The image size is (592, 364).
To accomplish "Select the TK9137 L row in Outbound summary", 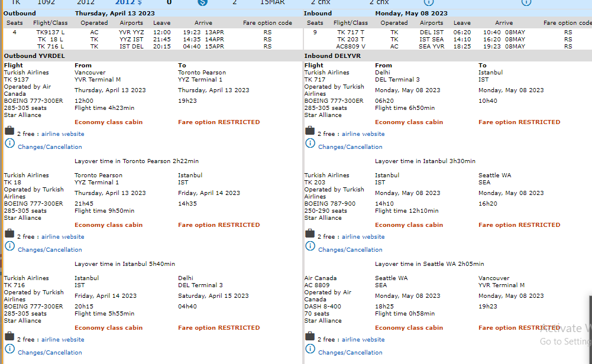I will 51,32.
